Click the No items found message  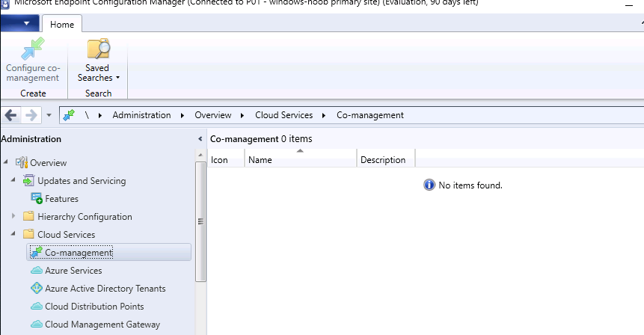470,185
